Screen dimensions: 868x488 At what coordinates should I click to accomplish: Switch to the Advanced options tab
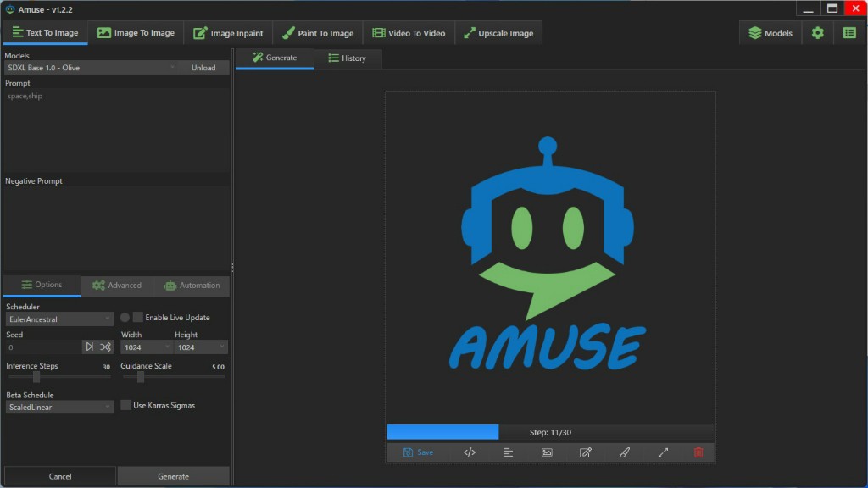[x=117, y=286]
